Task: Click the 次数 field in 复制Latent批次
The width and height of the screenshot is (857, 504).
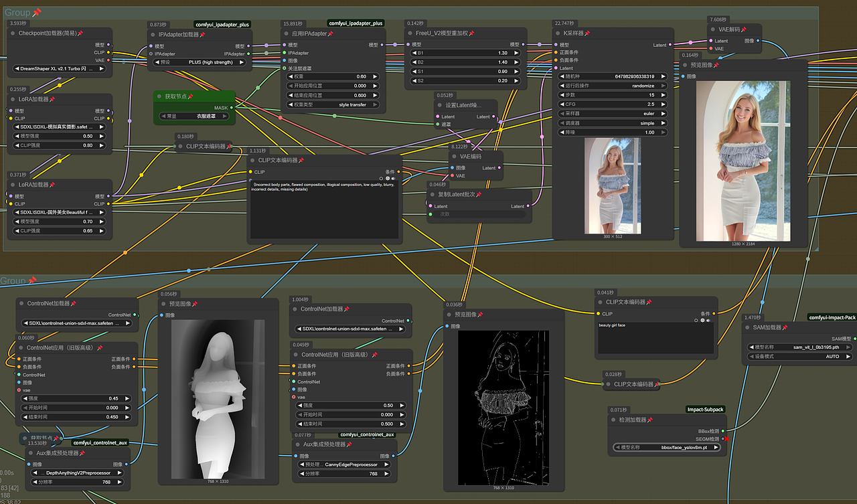Action: coord(479,214)
